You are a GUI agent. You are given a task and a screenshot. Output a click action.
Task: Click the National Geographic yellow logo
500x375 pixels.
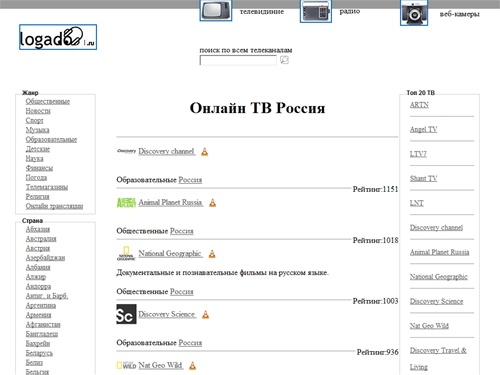(x=126, y=253)
